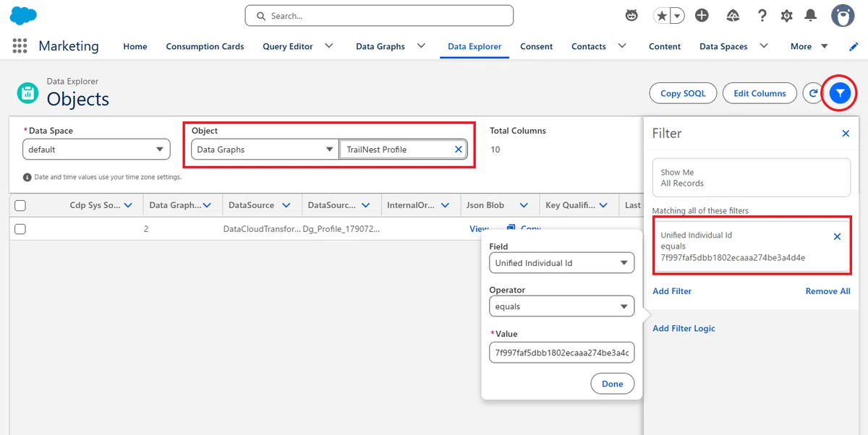Clear TrailNest Profile selection

pyautogui.click(x=458, y=150)
